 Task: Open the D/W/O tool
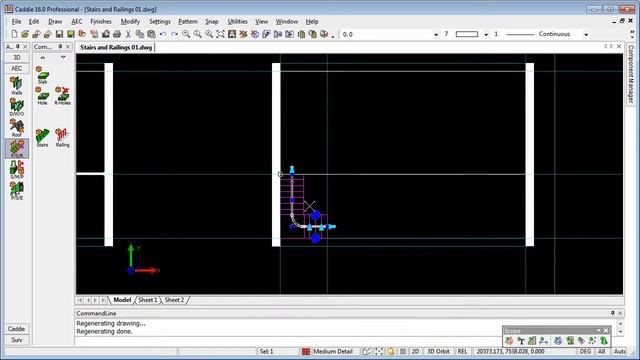tap(16, 107)
